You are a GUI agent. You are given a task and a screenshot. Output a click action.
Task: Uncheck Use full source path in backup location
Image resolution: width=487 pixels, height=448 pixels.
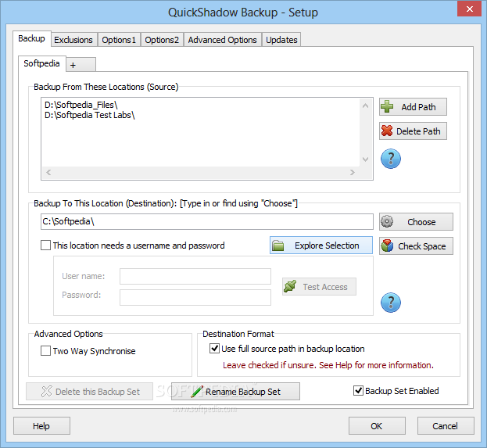pos(214,348)
